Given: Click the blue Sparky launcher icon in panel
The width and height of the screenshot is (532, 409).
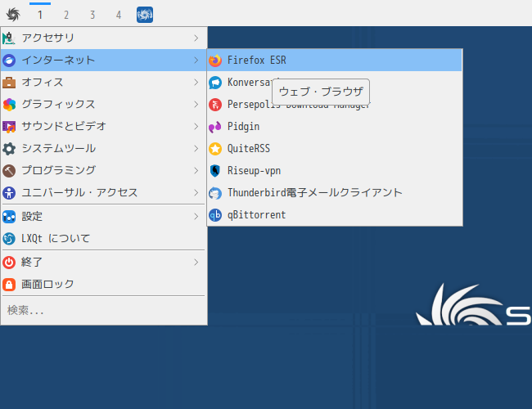Looking at the screenshot, I should tap(145, 15).
